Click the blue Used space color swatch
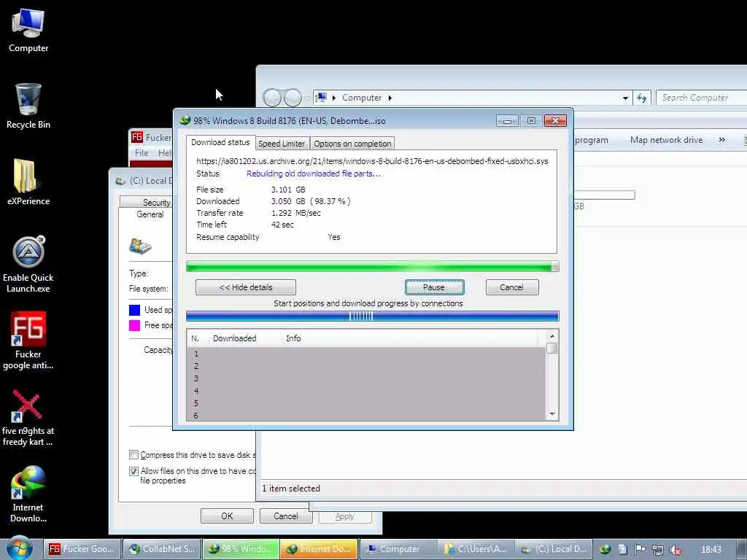The image size is (747, 560). [x=135, y=310]
